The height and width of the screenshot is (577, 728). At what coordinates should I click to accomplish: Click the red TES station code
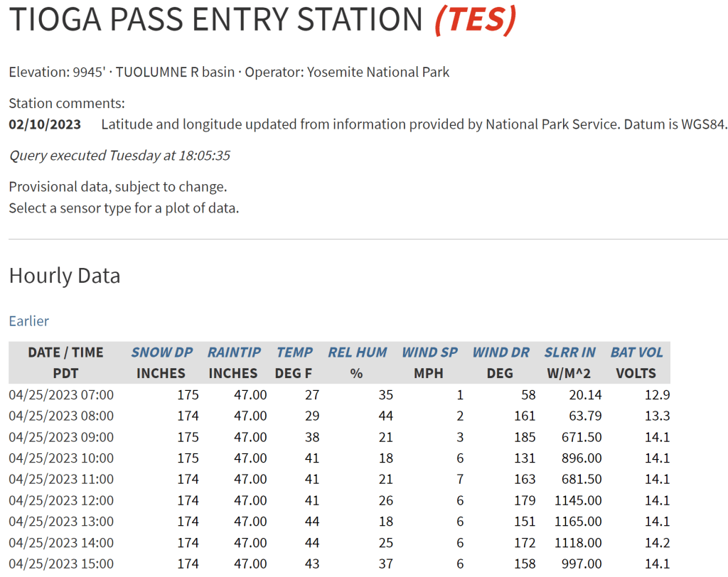(474, 21)
